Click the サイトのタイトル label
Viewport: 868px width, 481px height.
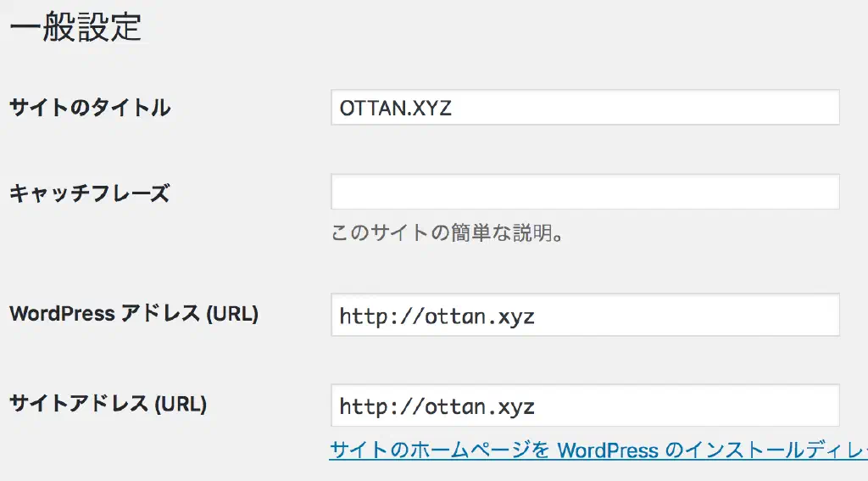point(90,108)
